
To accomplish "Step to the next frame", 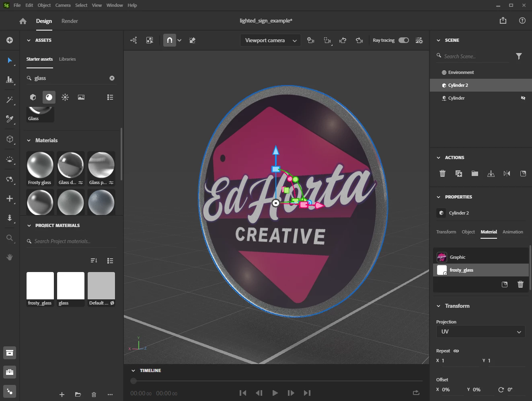I will coord(291,393).
